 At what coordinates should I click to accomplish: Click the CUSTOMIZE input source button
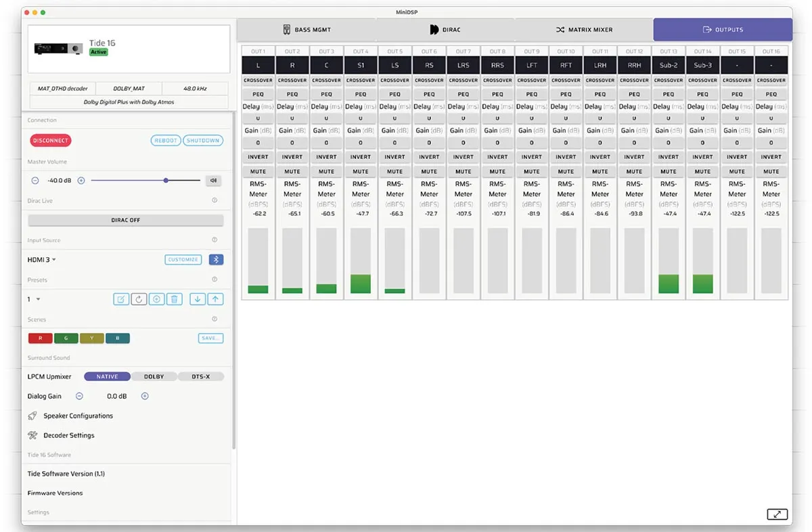(x=183, y=260)
